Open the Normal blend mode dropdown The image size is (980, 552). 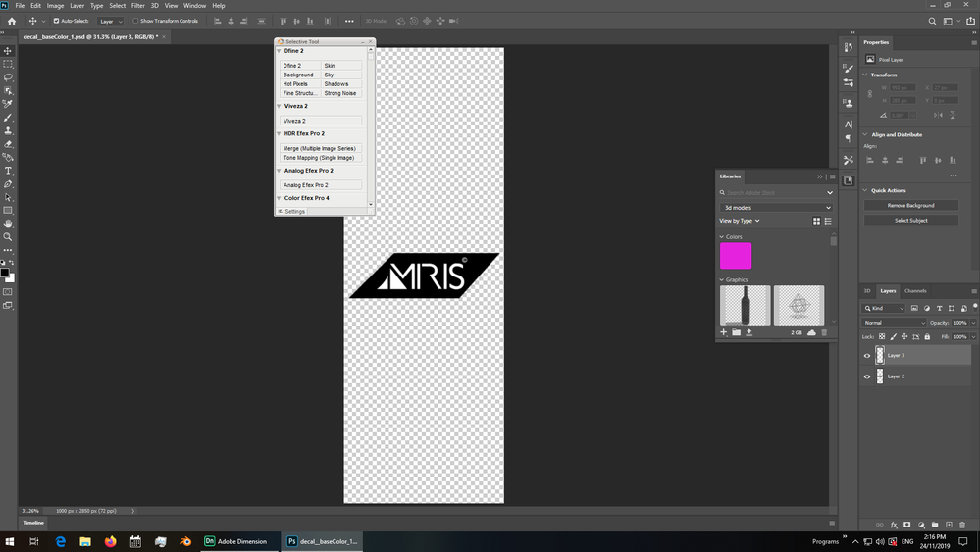pyautogui.click(x=894, y=323)
